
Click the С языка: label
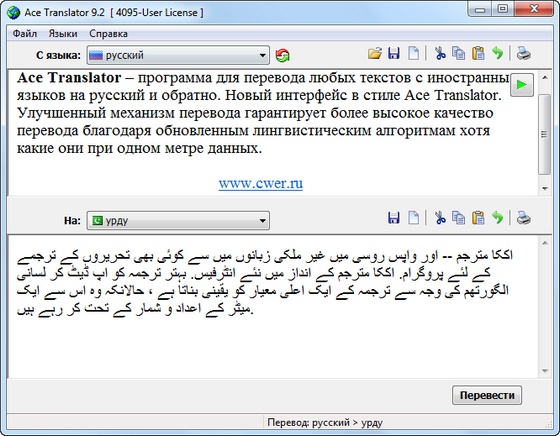58,55
